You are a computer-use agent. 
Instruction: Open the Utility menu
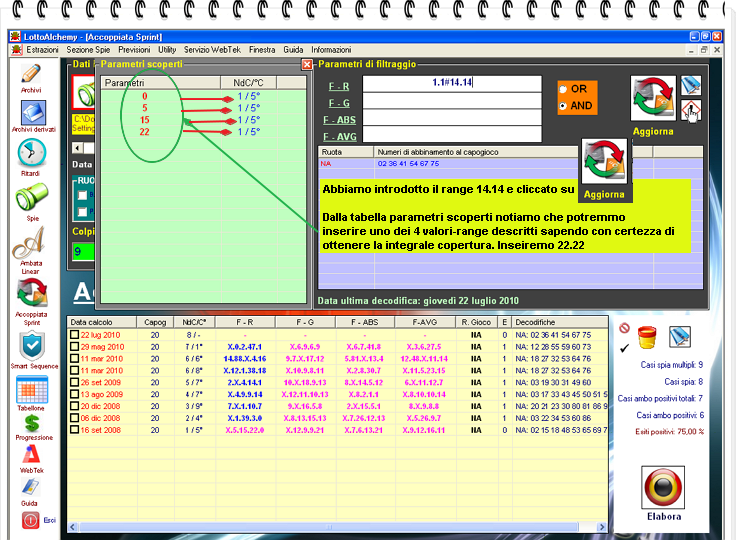(167, 50)
